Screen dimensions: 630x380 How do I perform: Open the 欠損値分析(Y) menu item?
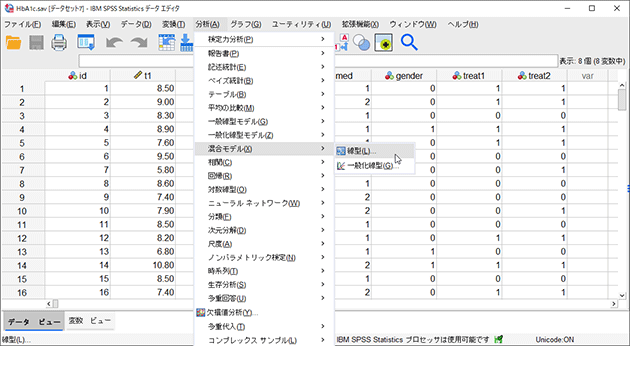(264, 313)
